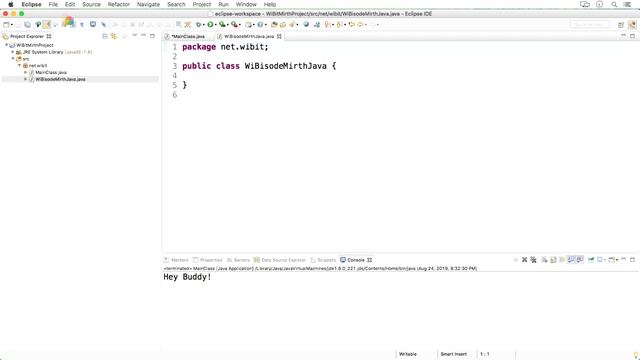Minimize the editor area
This screenshot has width=640, height=360.
pyautogui.click(x=623, y=36)
